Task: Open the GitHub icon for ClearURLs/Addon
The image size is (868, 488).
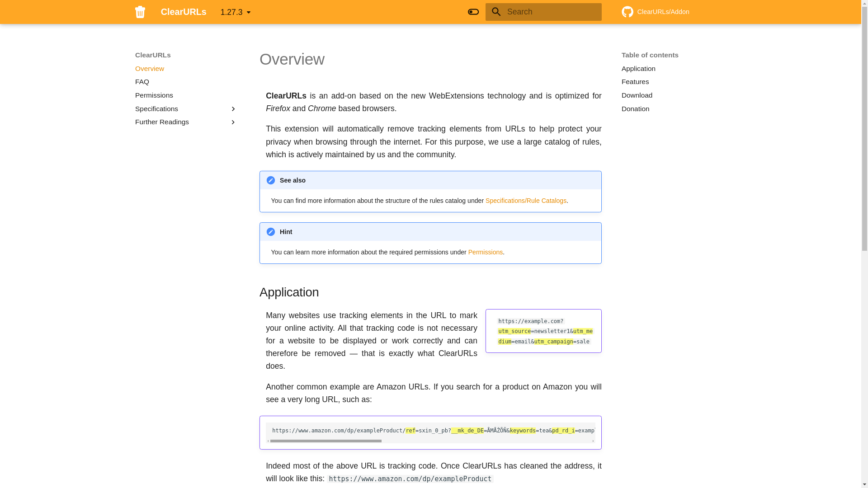Action: 627,12
